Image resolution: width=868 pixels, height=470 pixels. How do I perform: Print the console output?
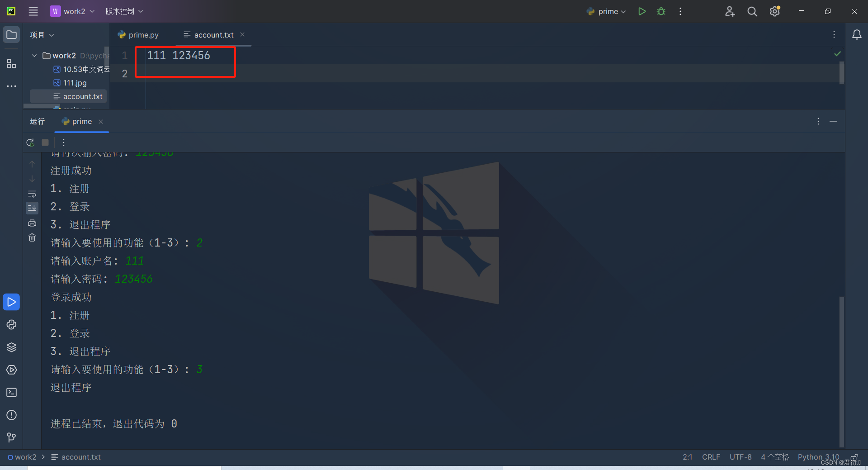pos(32,223)
